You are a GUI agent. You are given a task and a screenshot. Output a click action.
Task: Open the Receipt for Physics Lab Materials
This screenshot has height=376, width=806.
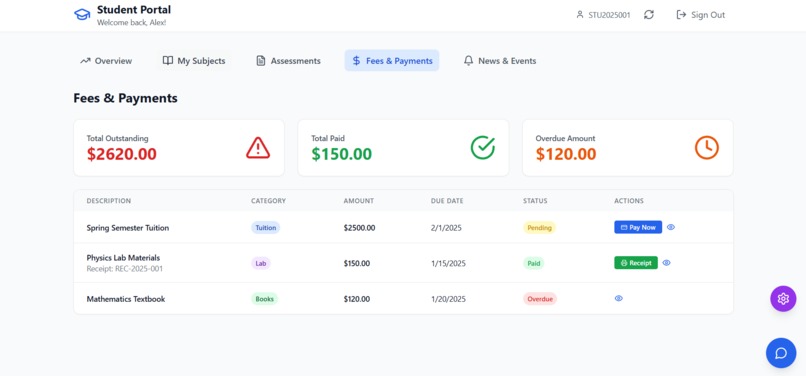coord(636,263)
